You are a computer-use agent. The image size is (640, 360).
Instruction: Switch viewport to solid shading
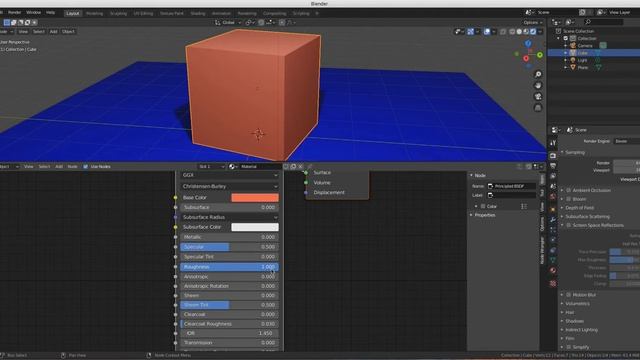519,31
